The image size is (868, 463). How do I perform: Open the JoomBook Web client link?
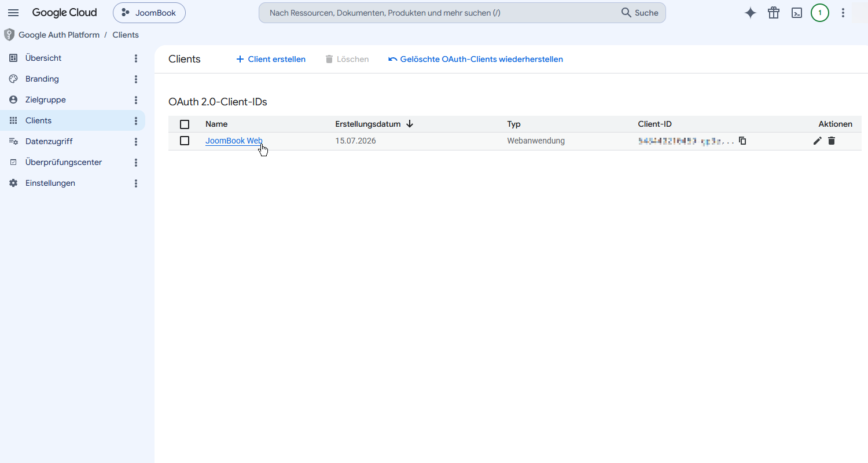[234, 141]
